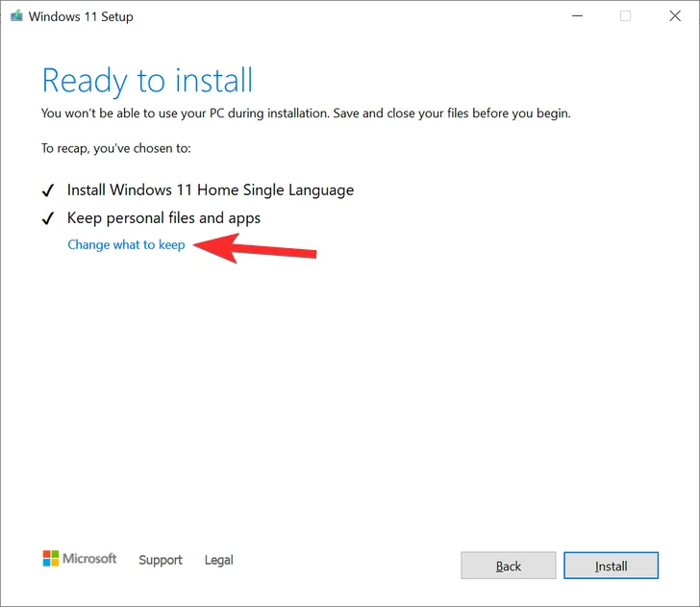Click the 'Save and close your files' notice

[x=452, y=114]
